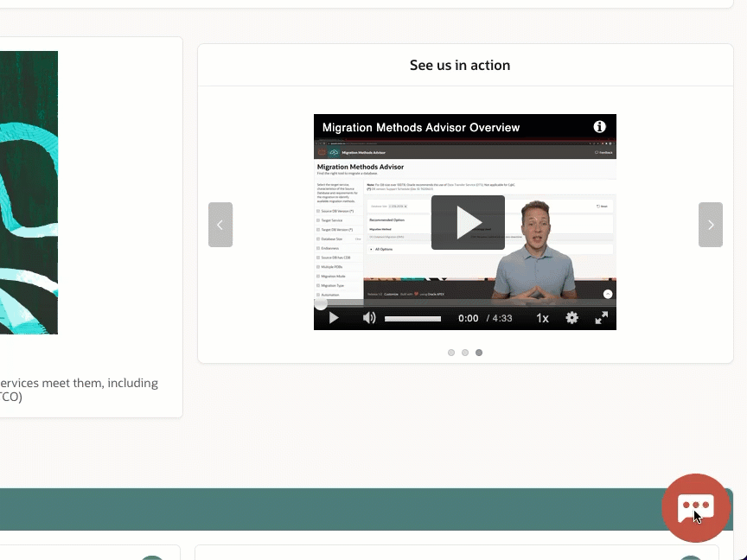Viewport: 747px width, 560px height.
Task: Open the chat assistant bubble
Action: pos(695,507)
